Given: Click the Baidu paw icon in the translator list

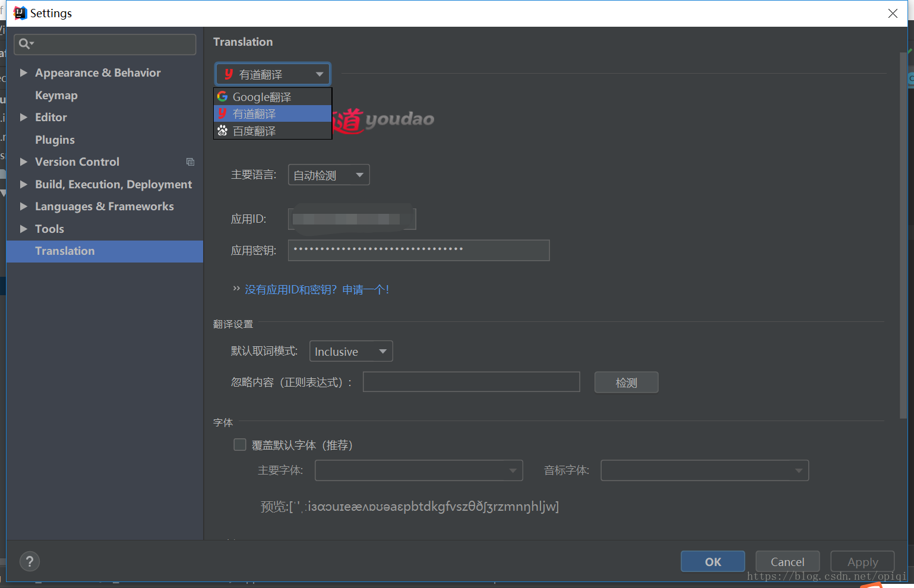Looking at the screenshot, I should [222, 131].
